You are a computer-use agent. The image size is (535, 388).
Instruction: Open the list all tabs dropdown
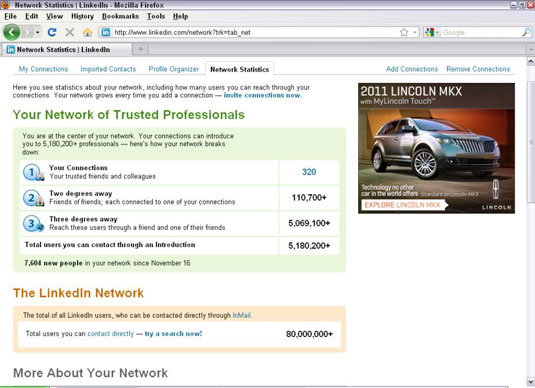[531, 49]
